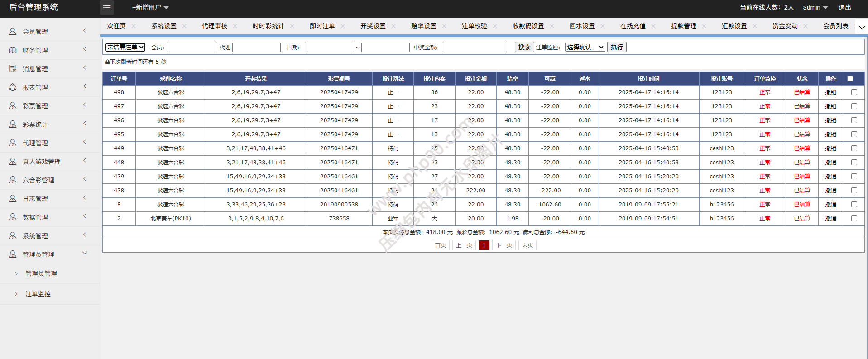This screenshot has height=359, width=868.
Task: Click the 报表管理 sidebar icon
Action: click(x=13, y=87)
